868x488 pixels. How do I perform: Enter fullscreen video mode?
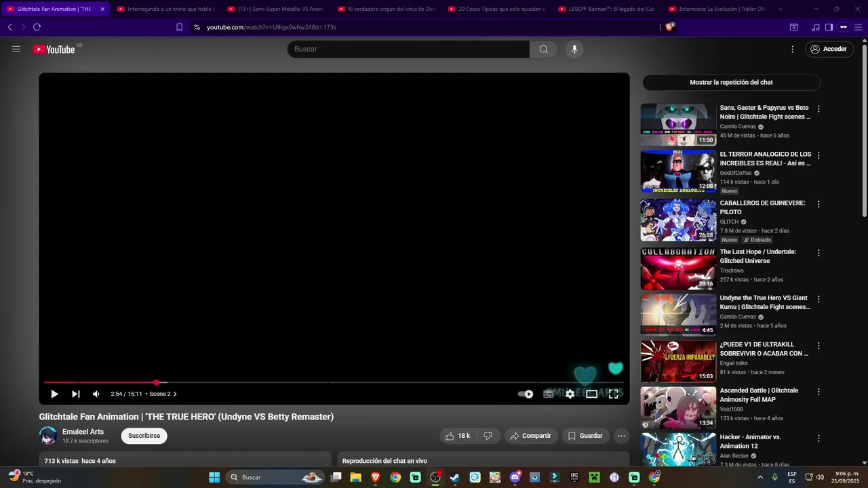(x=613, y=394)
